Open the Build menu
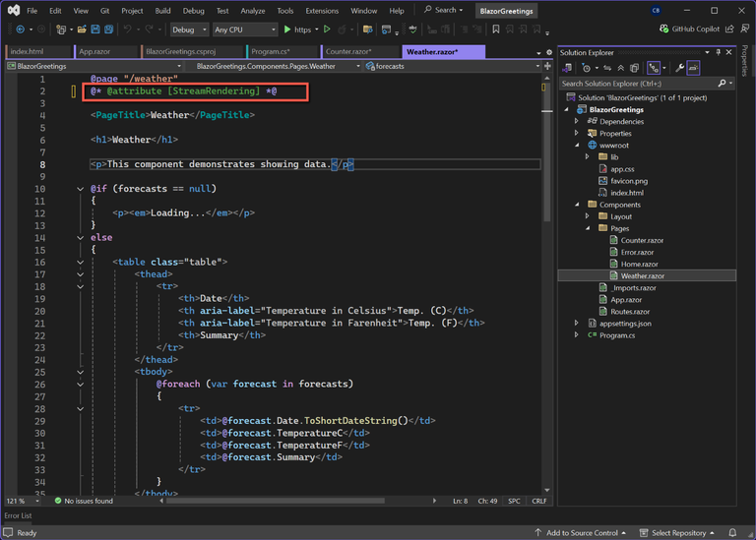The image size is (756, 540). [162, 11]
